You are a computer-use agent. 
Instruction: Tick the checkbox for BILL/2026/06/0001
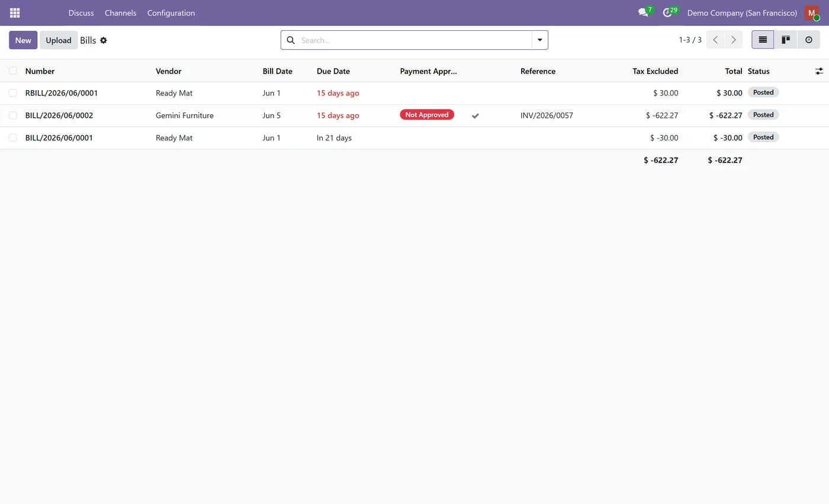coord(12,138)
